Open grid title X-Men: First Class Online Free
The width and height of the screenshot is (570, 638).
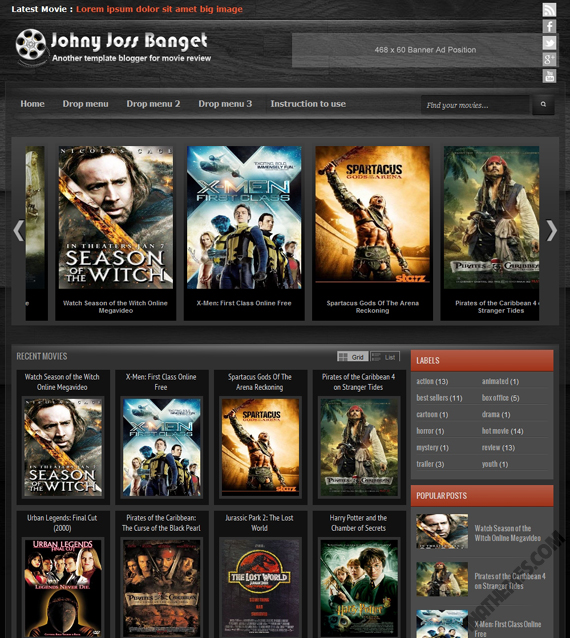point(161,382)
